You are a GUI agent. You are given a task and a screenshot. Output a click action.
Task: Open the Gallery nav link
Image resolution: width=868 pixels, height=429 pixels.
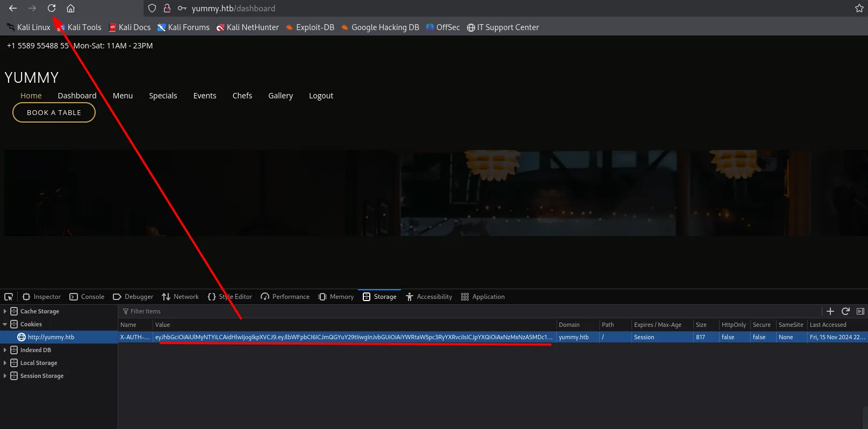pyautogui.click(x=281, y=96)
